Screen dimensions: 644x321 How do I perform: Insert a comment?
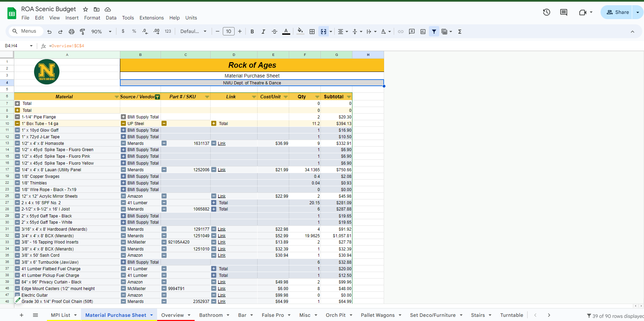click(412, 32)
